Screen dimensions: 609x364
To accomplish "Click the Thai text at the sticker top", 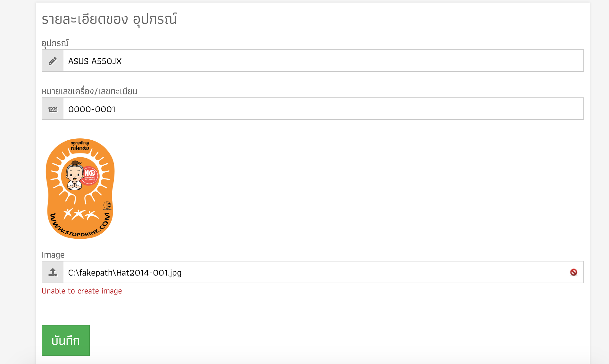I will [x=80, y=146].
